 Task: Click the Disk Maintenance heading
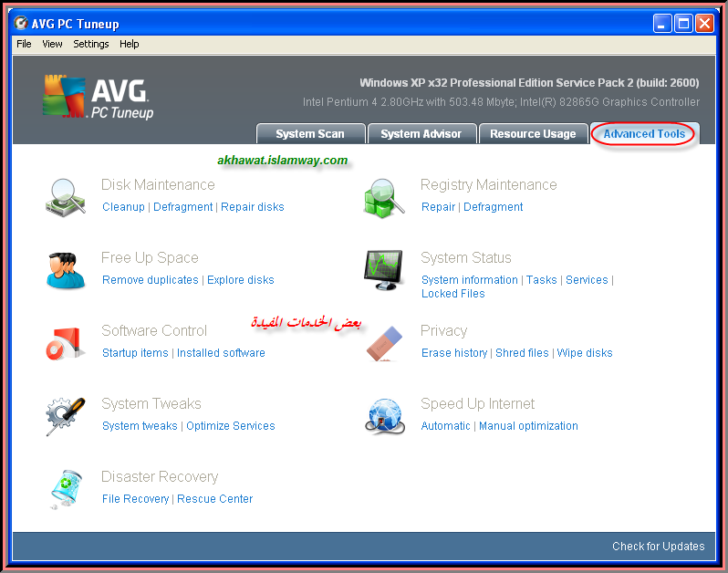click(158, 185)
